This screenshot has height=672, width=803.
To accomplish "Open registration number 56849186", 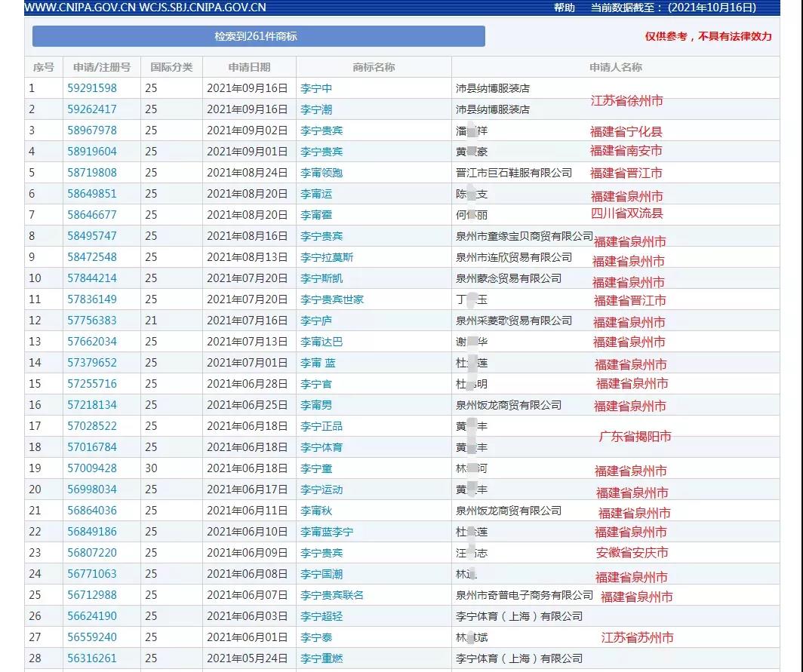I will point(92,531).
